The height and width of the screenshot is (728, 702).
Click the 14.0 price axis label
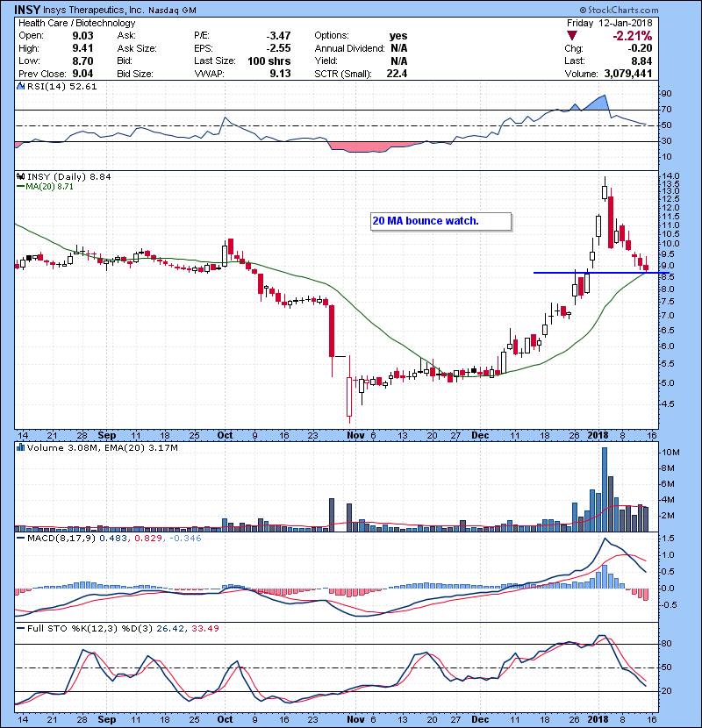click(670, 176)
